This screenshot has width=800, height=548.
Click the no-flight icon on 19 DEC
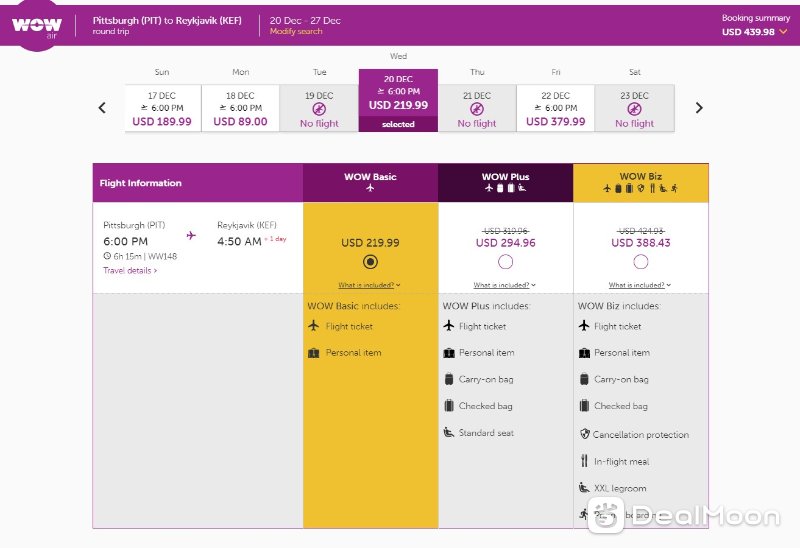click(x=319, y=109)
